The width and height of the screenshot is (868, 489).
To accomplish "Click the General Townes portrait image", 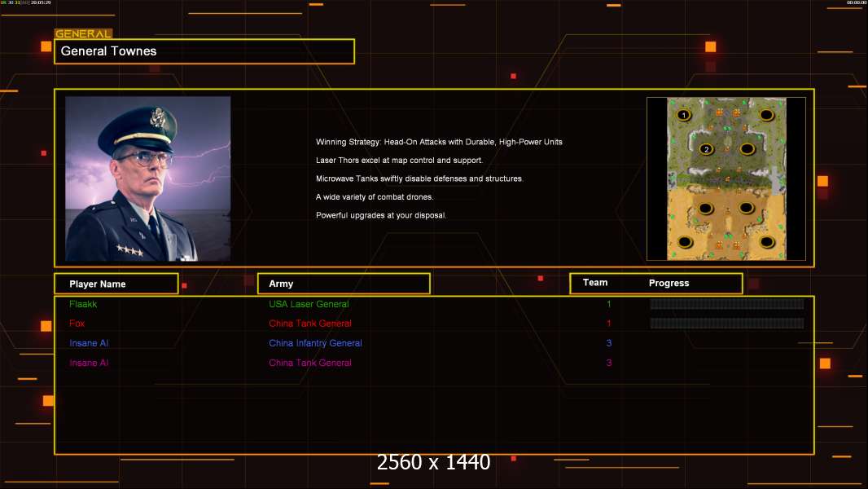I will (x=148, y=178).
